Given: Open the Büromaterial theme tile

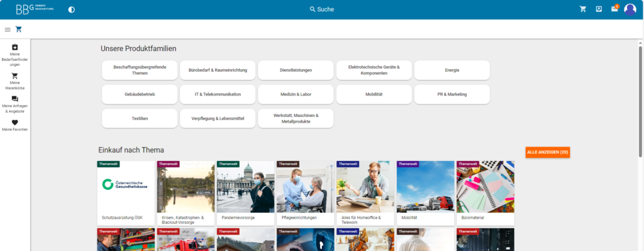Looking at the screenshot, I should 485,193.
